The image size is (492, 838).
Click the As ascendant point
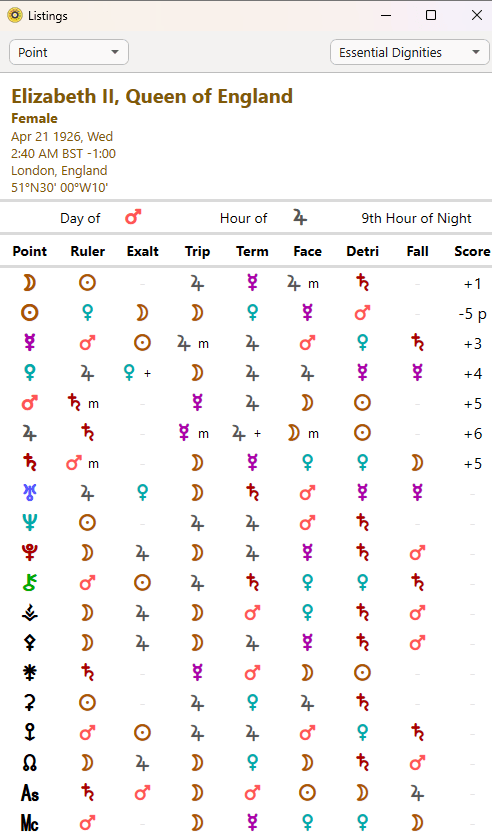[29, 793]
